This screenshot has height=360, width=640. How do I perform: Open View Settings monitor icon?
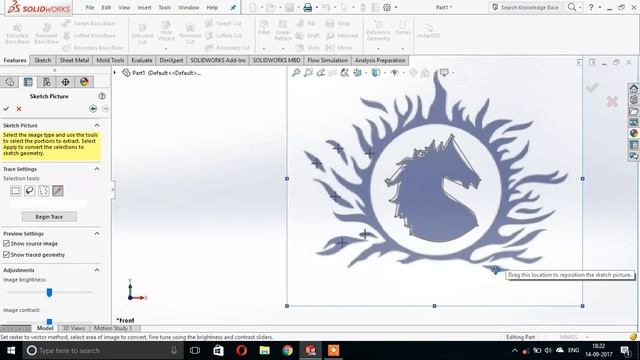[x=444, y=73]
